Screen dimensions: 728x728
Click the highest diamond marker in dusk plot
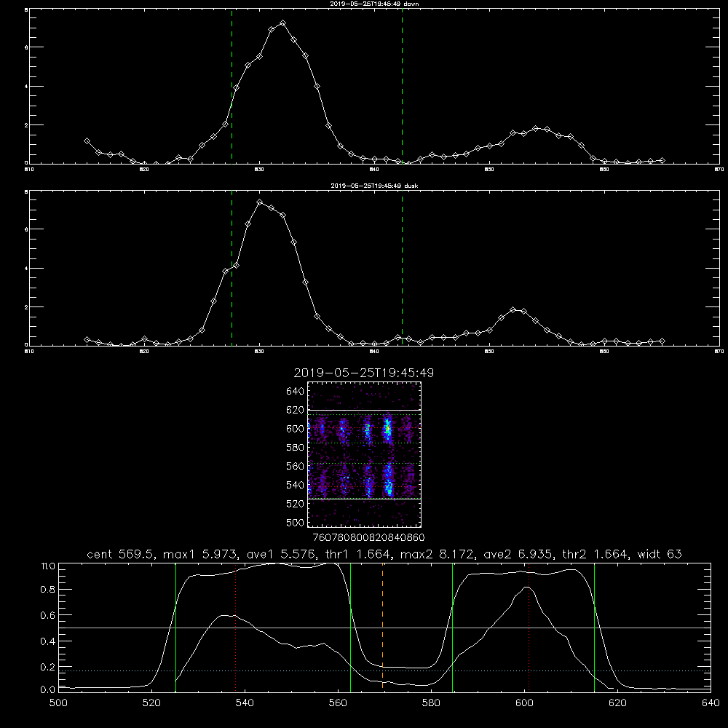260,202
